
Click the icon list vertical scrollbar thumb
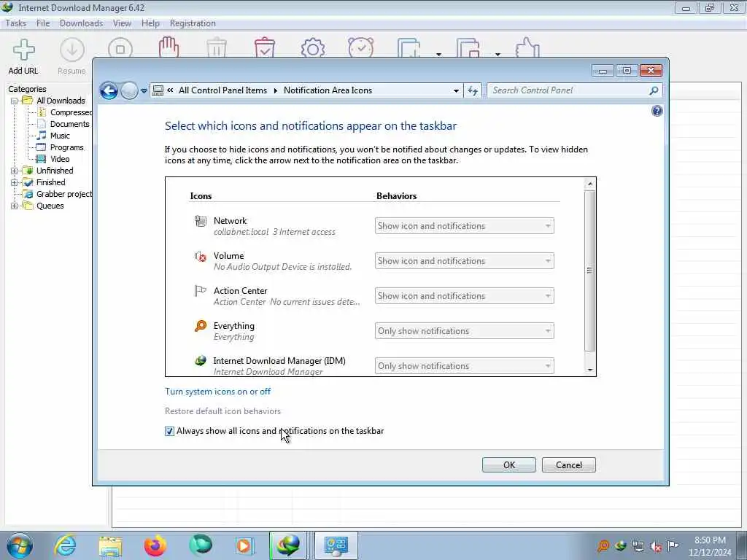[590, 271]
